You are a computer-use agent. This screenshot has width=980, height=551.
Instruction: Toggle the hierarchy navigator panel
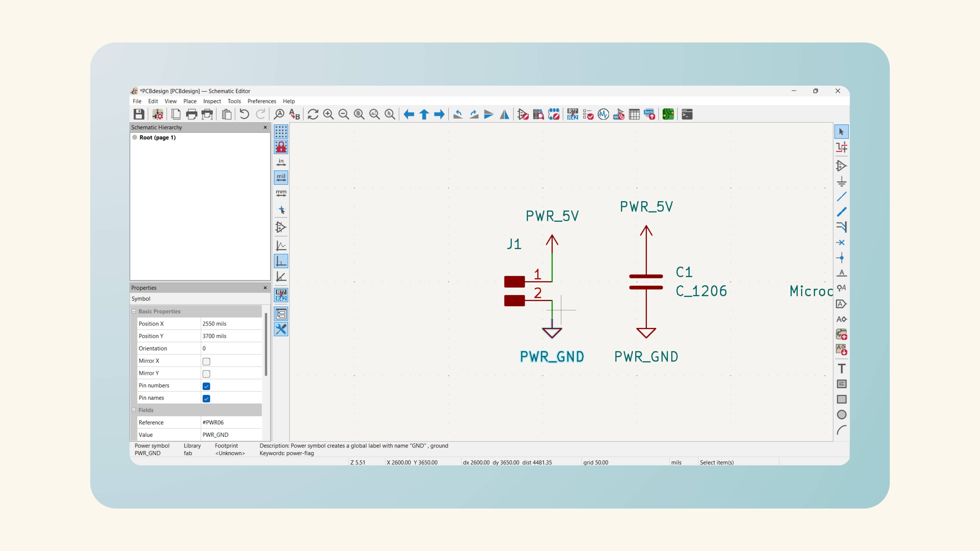[x=281, y=314]
